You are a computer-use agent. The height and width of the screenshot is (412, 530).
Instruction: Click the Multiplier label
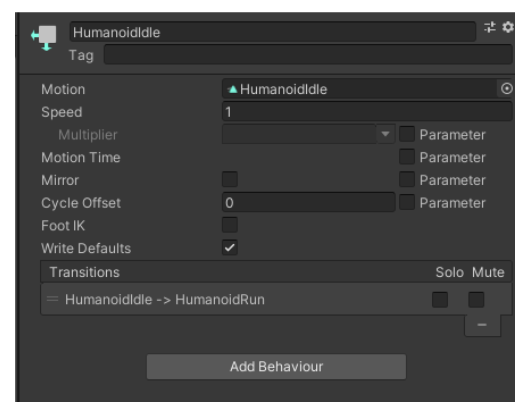[88, 135]
